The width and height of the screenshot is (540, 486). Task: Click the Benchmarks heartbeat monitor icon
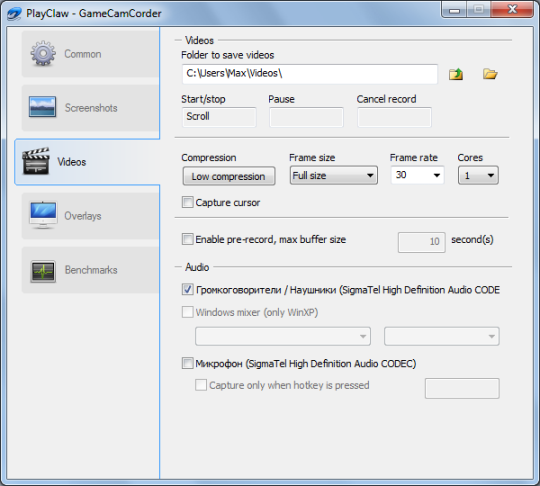(x=43, y=271)
